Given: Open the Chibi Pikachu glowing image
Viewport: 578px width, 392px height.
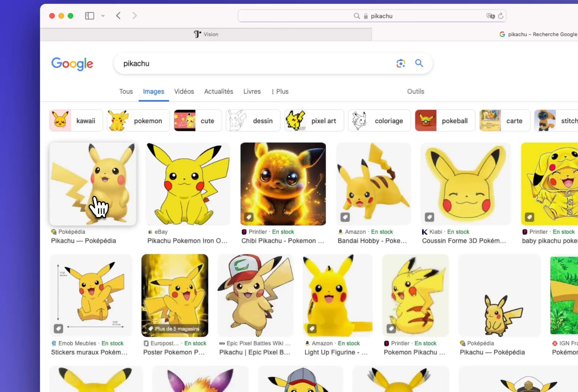Looking at the screenshot, I should point(283,184).
